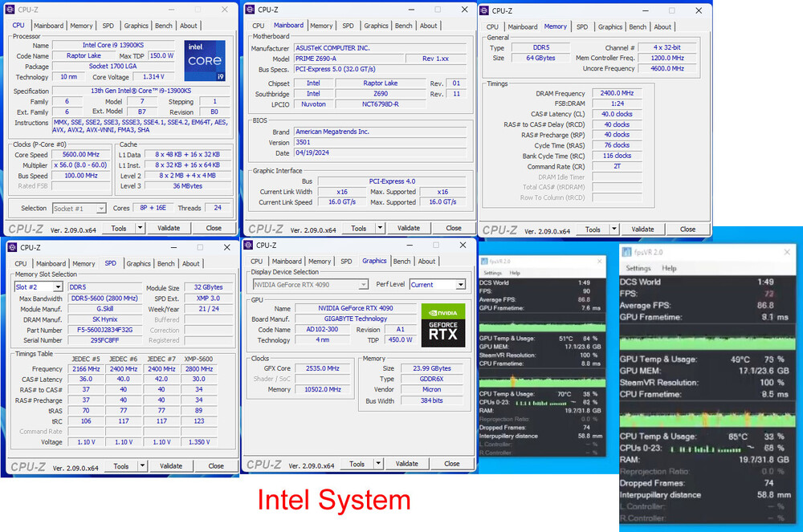Open the Socket #1 selection dropdown
Image resolution: width=803 pixels, height=532 pixels.
(x=78, y=208)
